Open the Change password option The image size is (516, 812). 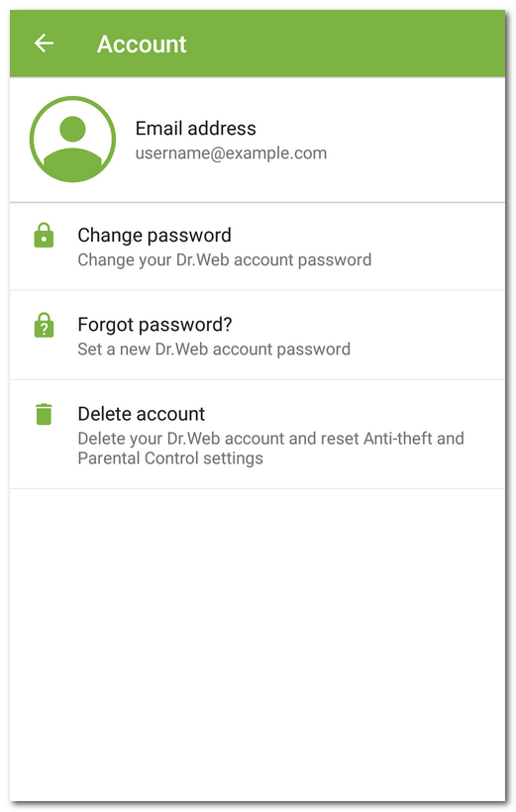pos(258,247)
